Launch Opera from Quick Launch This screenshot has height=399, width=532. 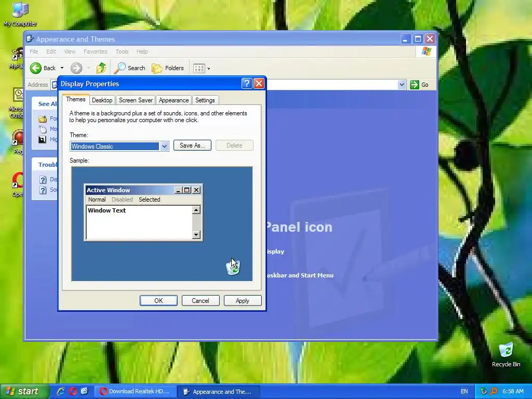pos(73,391)
